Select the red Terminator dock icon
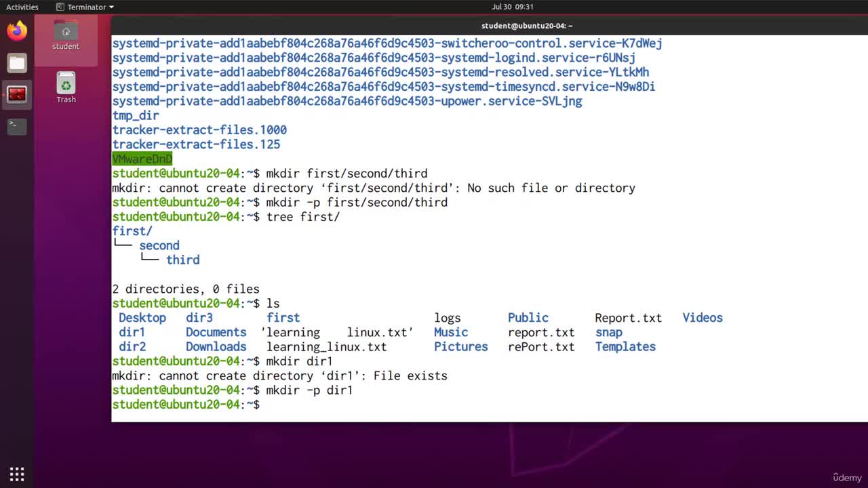The image size is (868, 488). pyautogui.click(x=17, y=94)
